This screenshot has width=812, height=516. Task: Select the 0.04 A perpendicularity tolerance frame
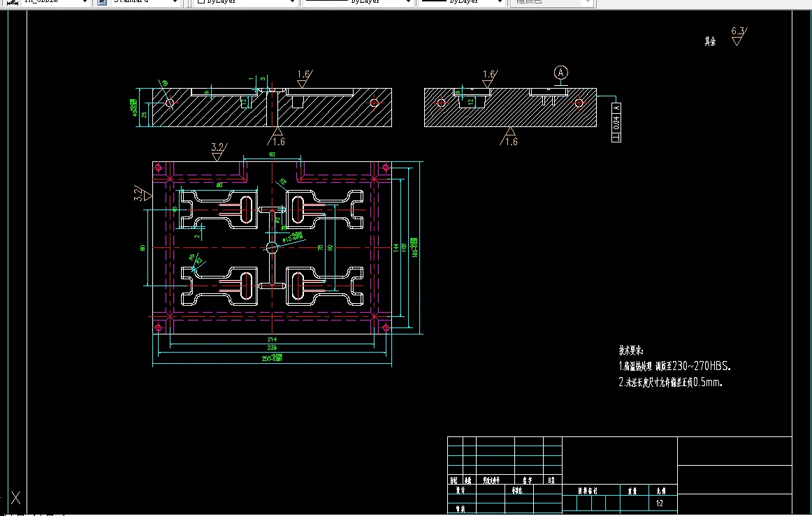coord(616,122)
